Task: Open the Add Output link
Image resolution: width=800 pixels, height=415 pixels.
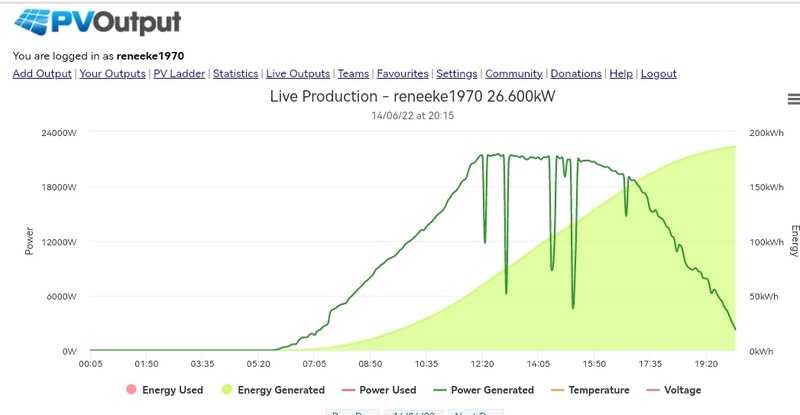Action: click(42, 74)
